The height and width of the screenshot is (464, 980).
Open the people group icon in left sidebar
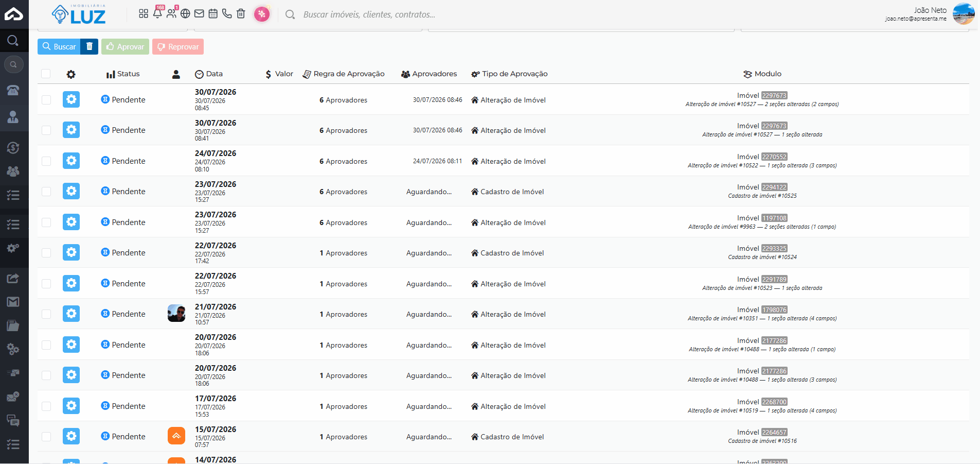pyautogui.click(x=13, y=171)
